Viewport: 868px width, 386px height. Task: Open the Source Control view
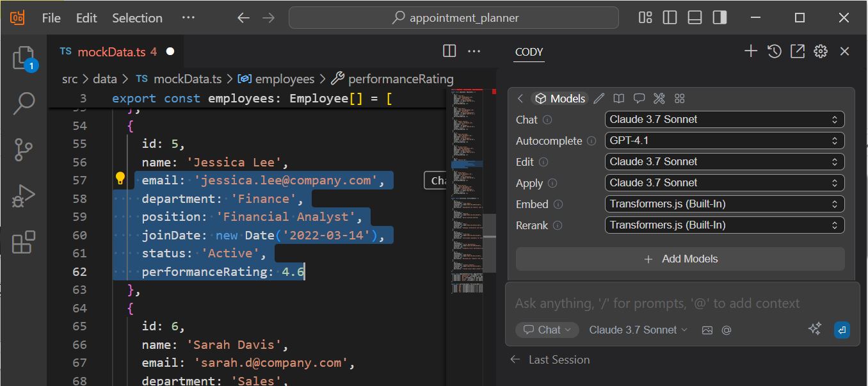(x=24, y=149)
